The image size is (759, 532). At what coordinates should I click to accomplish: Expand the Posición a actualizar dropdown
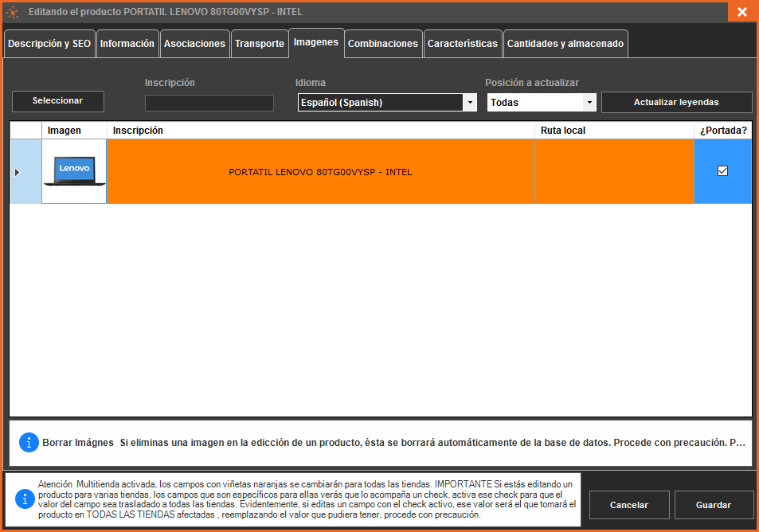click(589, 103)
